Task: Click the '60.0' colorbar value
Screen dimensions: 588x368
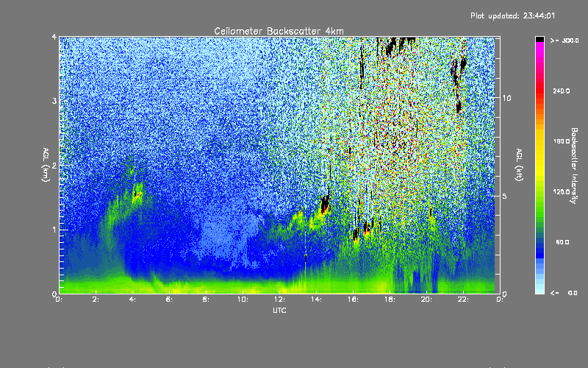Action: point(562,242)
